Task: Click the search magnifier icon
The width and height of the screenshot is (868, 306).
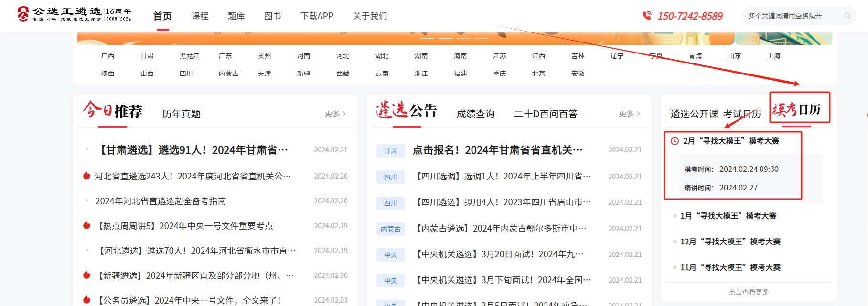Action: click(847, 16)
